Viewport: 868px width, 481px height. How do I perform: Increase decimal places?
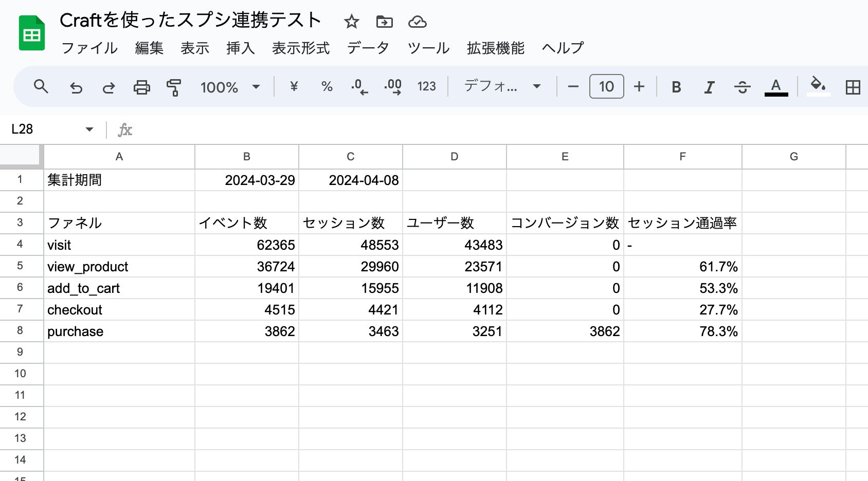[x=393, y=87]
